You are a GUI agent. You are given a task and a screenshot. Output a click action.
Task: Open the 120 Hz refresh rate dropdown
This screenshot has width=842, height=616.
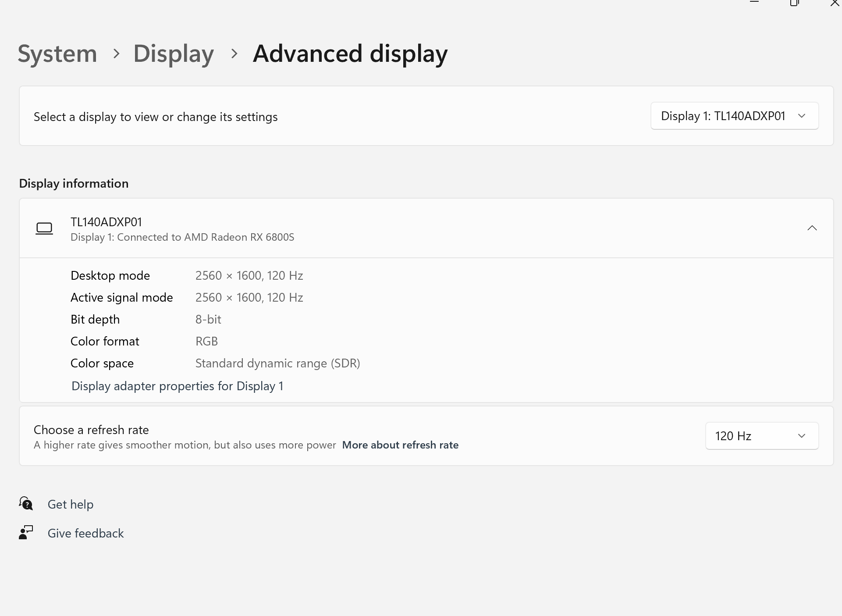point(761,436)
